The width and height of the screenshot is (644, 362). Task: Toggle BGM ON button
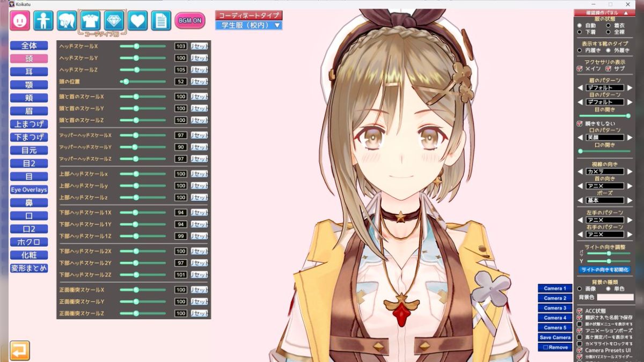[x=190, y=20]
